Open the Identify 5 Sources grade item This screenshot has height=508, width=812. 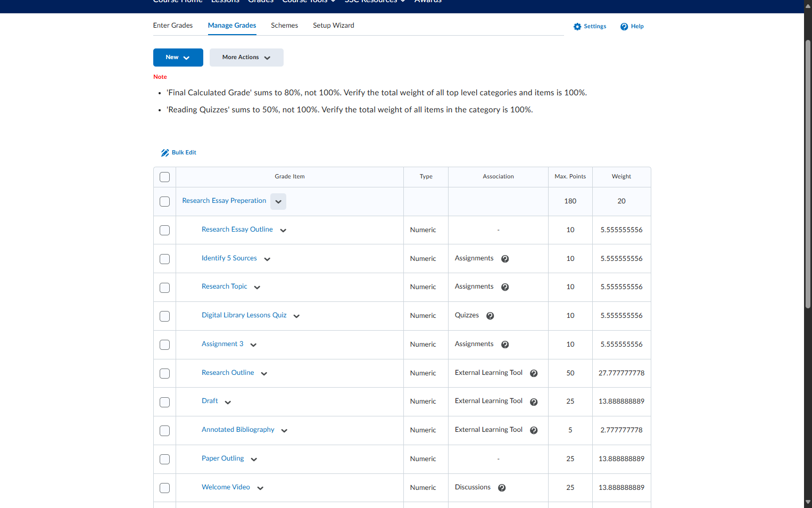coord(229,258)
